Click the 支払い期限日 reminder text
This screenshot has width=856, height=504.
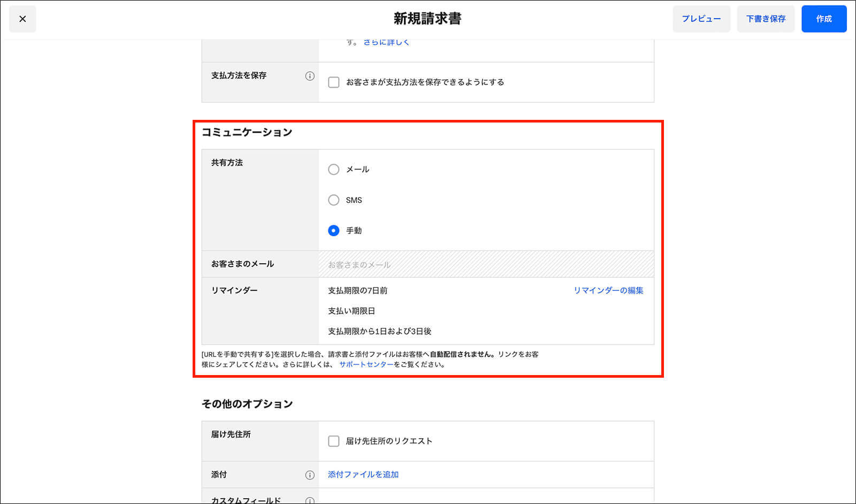(351, 311)
